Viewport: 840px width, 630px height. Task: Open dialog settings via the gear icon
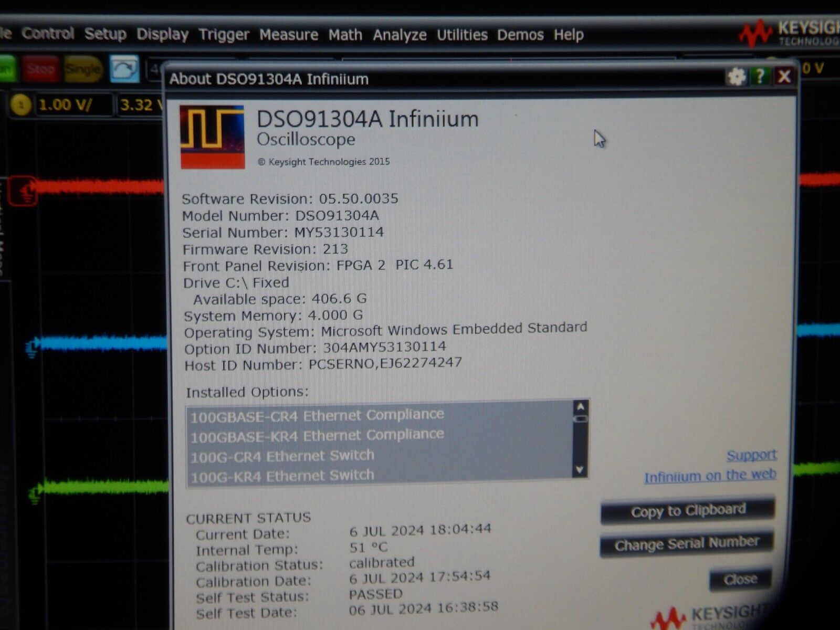(737, 76)
